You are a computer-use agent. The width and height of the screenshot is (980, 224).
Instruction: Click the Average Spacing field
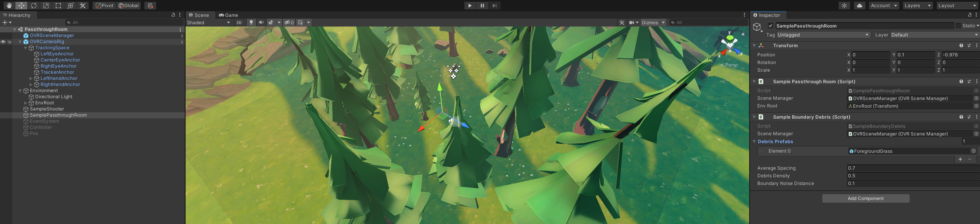[x=913, y=168]
